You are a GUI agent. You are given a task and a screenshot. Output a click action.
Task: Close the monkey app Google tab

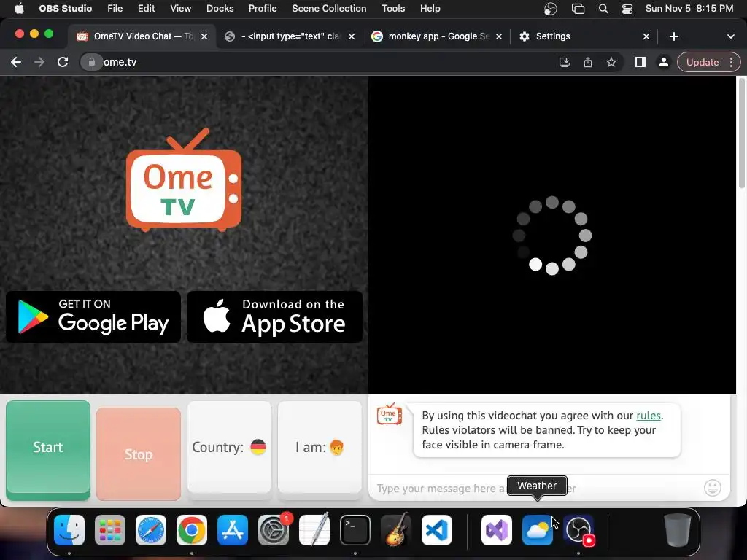pyautogui.click(x=499, y=36)
